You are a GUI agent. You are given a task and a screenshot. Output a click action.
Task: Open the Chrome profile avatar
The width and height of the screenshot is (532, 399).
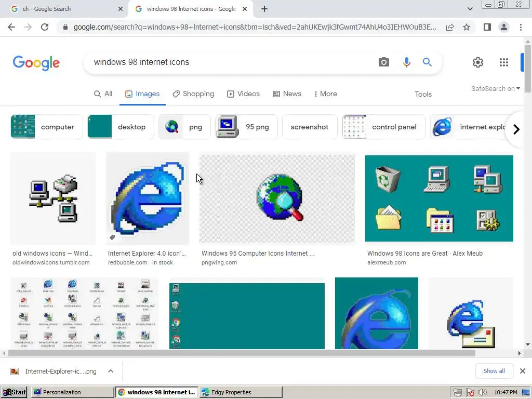click(x=504, y=27)
